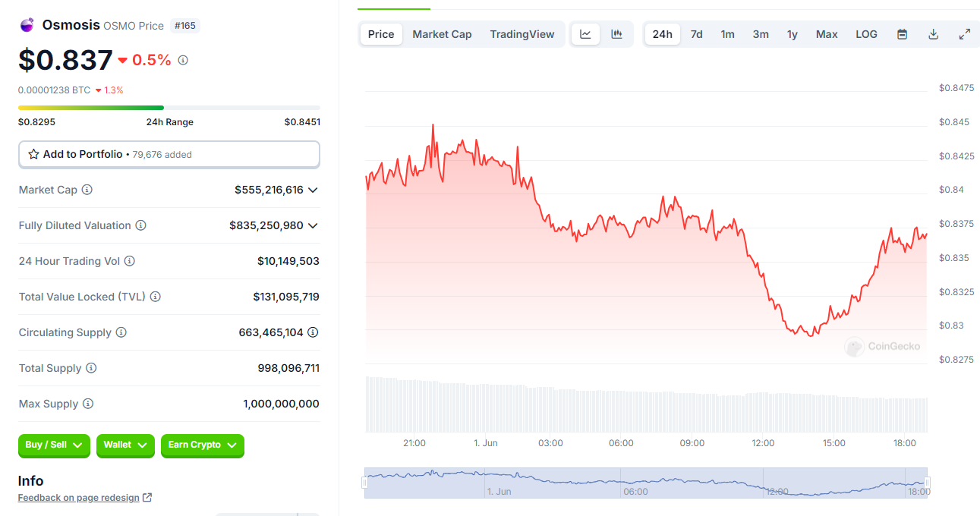Select the line chart icon
The width and height of the screenshot is (980, 516).
click(x=585, y=34)
